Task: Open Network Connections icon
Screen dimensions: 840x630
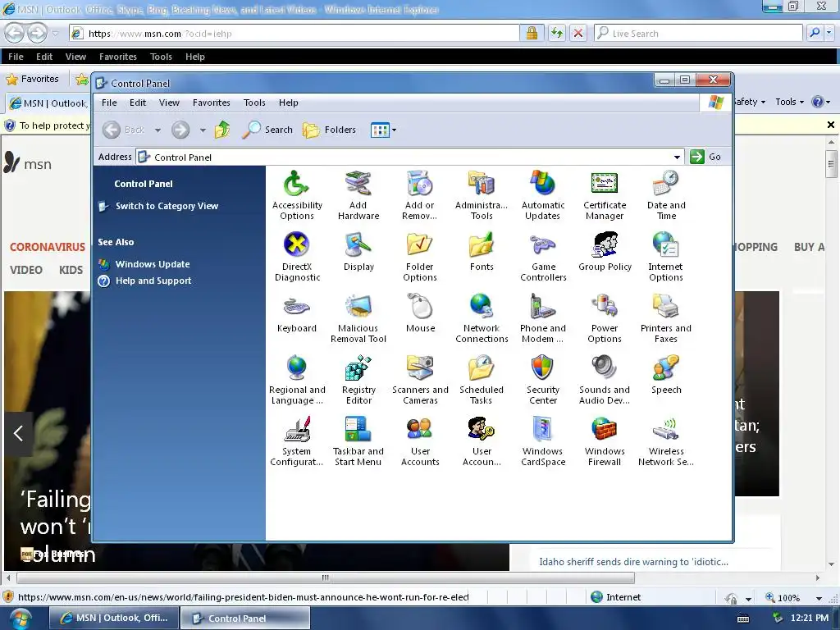Action: tap(482, 318)
